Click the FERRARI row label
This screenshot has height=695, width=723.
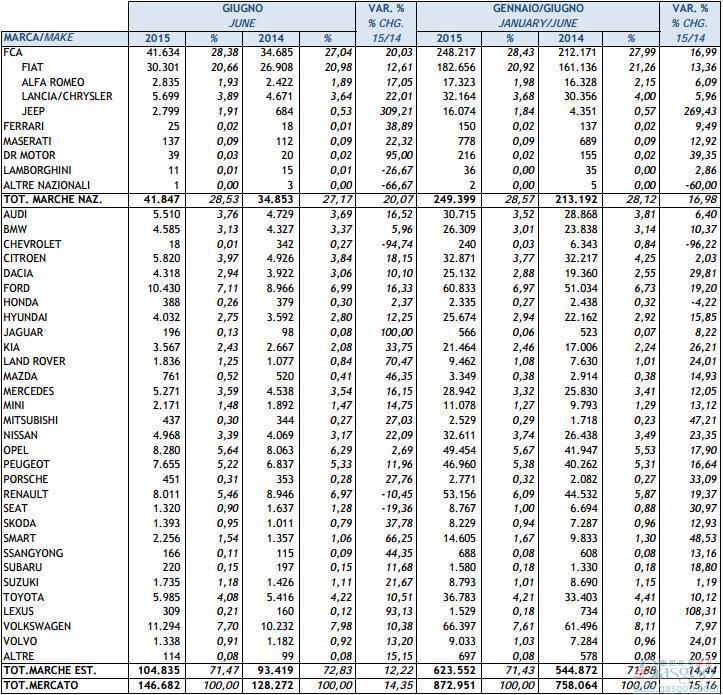point(23,126)
